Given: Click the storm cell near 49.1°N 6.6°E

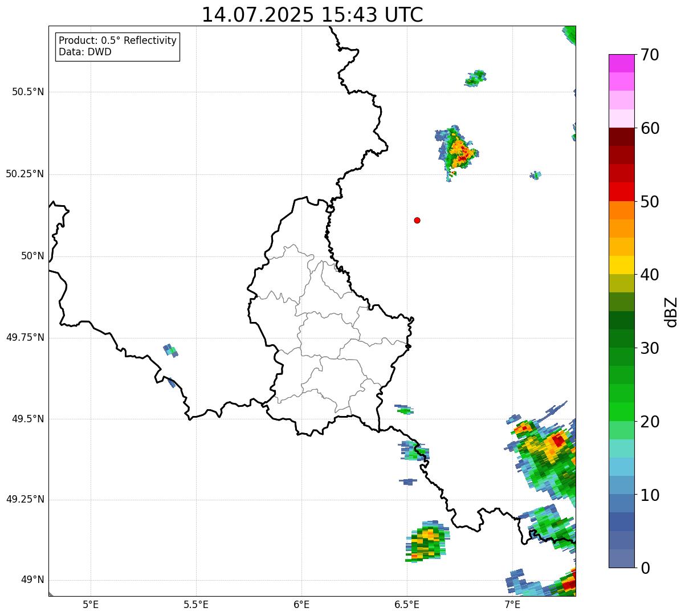Looking at the screenshot, I should (x=427, y=541).
